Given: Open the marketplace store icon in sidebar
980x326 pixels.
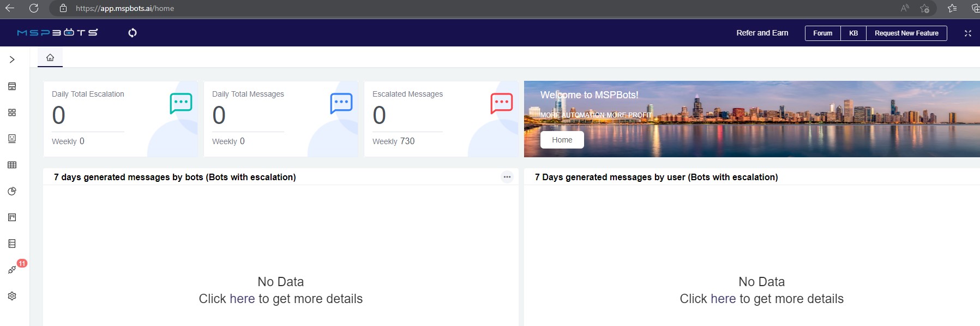Looking at the screenshot, I should click(12, 86).
